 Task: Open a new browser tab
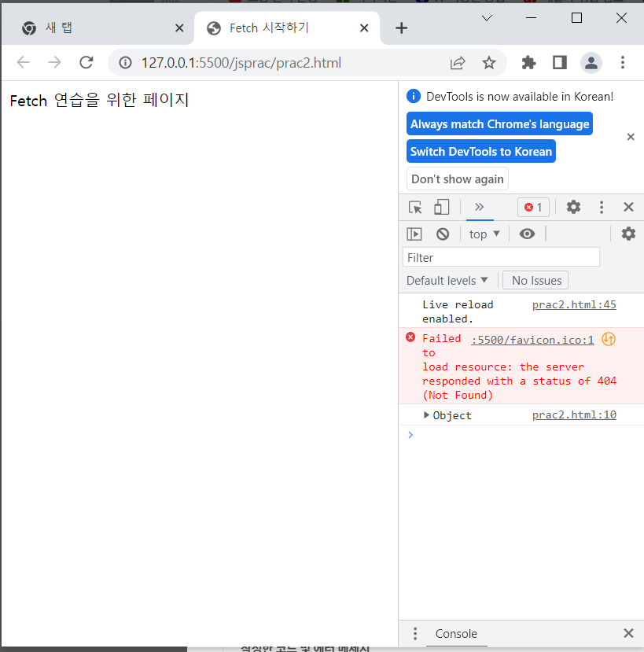tap(401, 28)
